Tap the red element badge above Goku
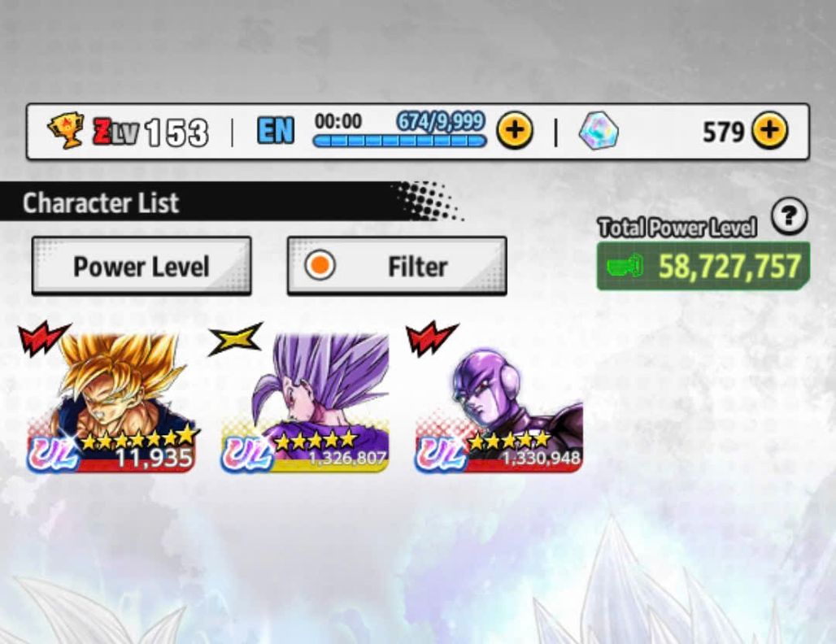Image resolution: width=836 pixels, height=644 pixels. coord(43,337)
